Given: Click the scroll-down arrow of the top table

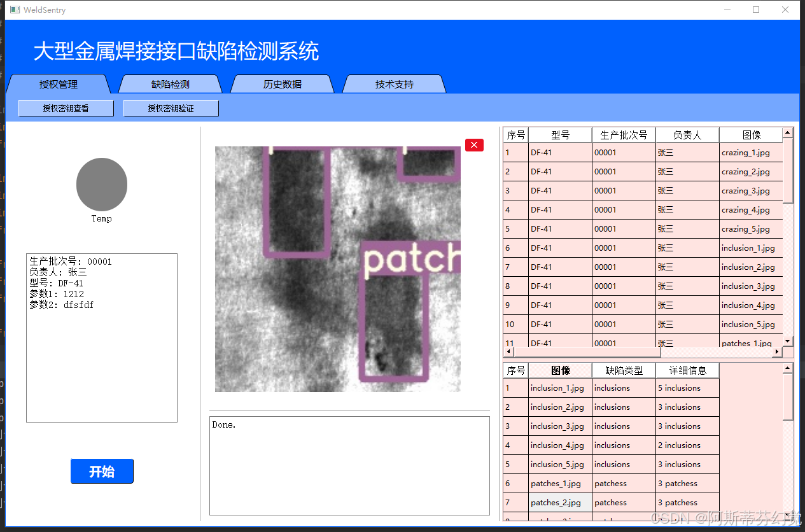Looking at the screenshot, I should (x=787, y=339).
